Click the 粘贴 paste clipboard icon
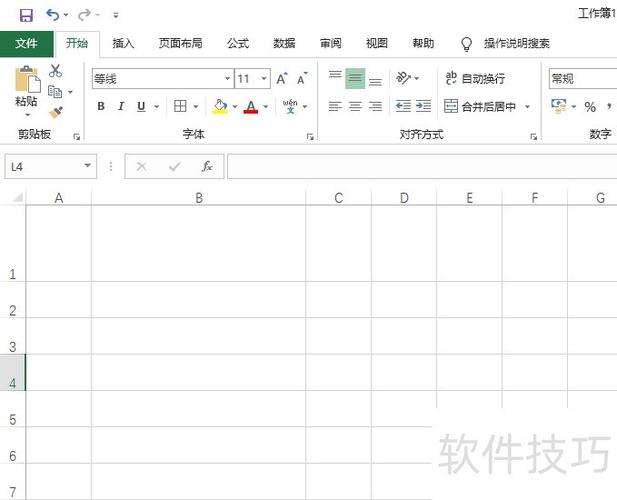Viewport: 617px width, 500px height. (x=27, y=80)
